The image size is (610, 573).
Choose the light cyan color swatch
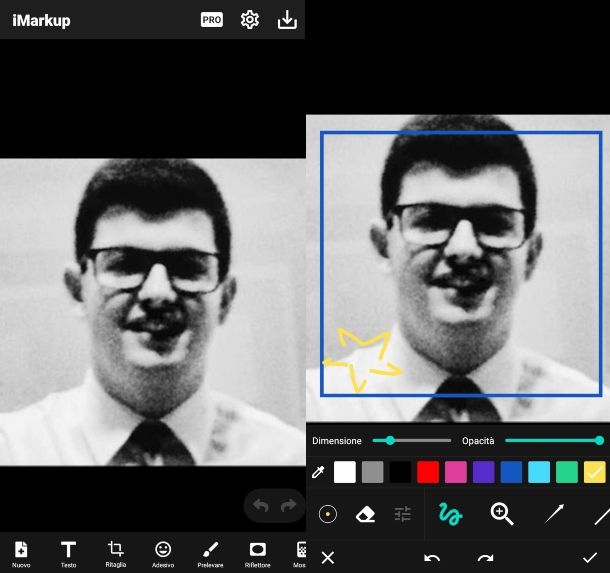539,472
